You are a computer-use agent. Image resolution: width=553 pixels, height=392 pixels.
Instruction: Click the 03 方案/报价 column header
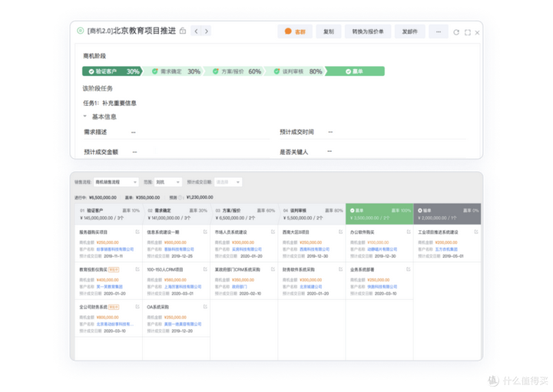(x=244, y=214)
